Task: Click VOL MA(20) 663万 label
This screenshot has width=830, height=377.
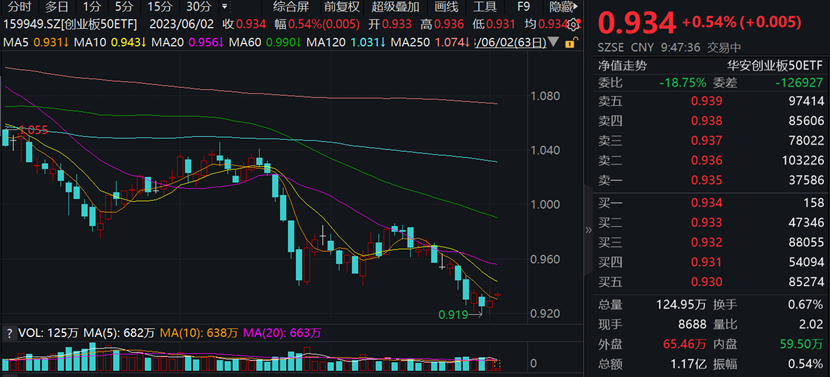Action: point(282,333)
